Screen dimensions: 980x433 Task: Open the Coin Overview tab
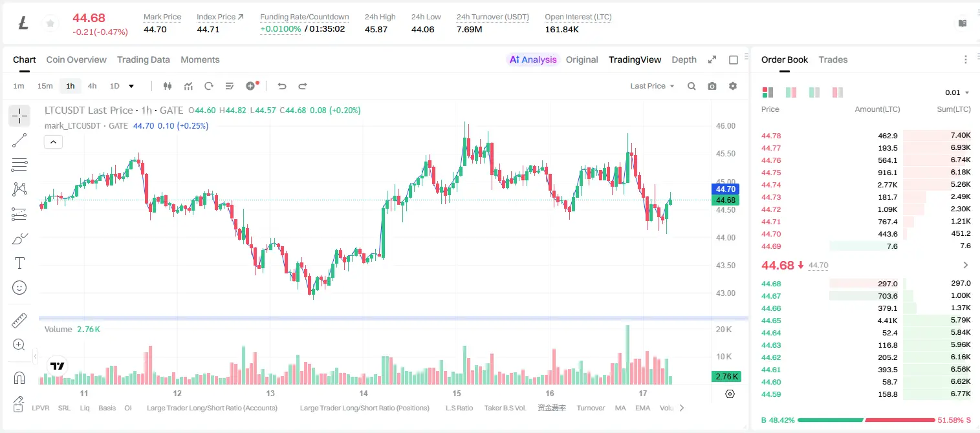pyautogui.click(x=76, y=59)
